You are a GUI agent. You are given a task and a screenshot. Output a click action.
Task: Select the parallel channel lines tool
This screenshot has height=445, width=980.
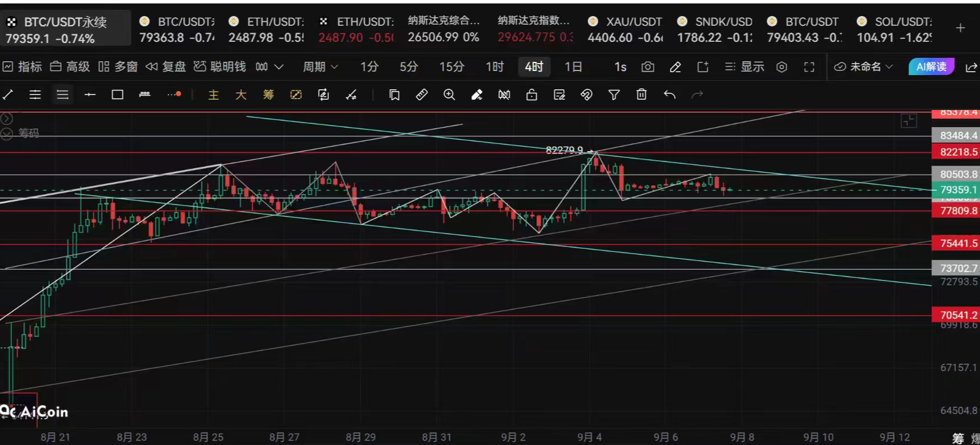(x=35, y=94)
